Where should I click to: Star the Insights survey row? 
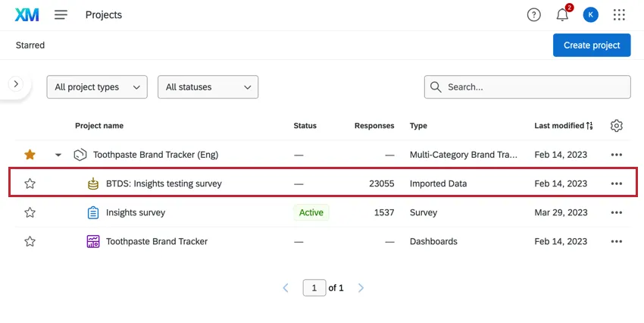[x=30, y=213]
